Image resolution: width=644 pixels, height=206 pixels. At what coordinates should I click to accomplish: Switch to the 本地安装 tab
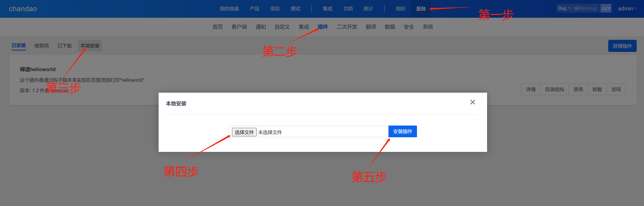pyautogui.click(x=90, y=46)
